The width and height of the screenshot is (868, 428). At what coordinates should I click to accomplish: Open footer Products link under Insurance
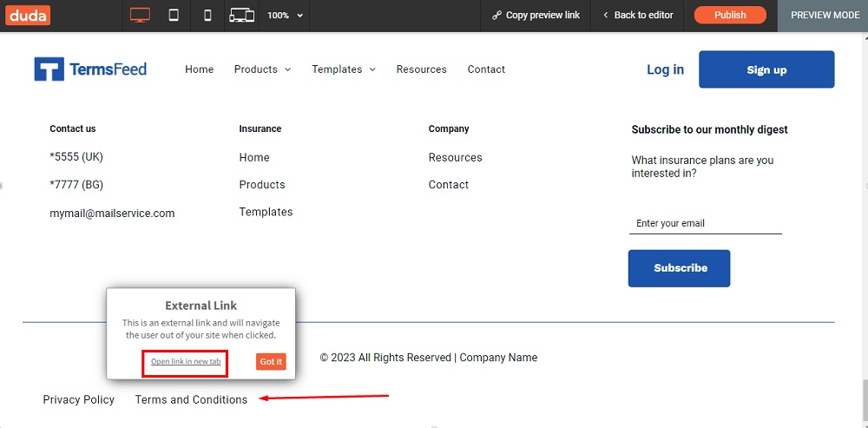pos(262,184)
